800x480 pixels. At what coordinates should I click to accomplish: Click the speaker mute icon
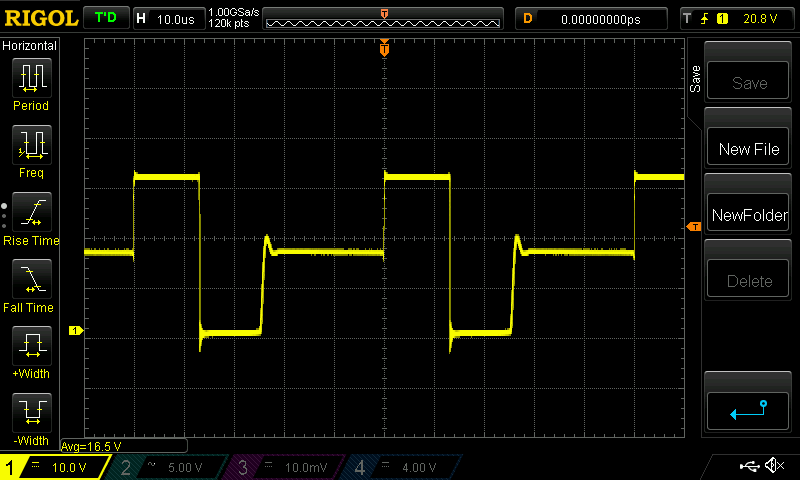(773, 466)
